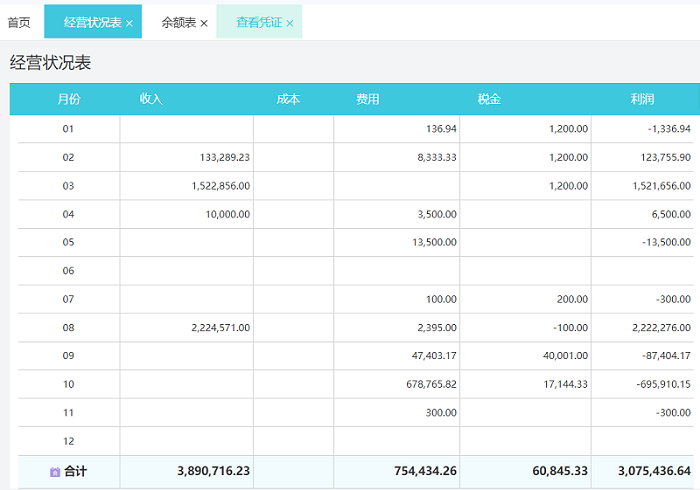
Task: Click the 月份 column header
Action: (x=69, y=99)
